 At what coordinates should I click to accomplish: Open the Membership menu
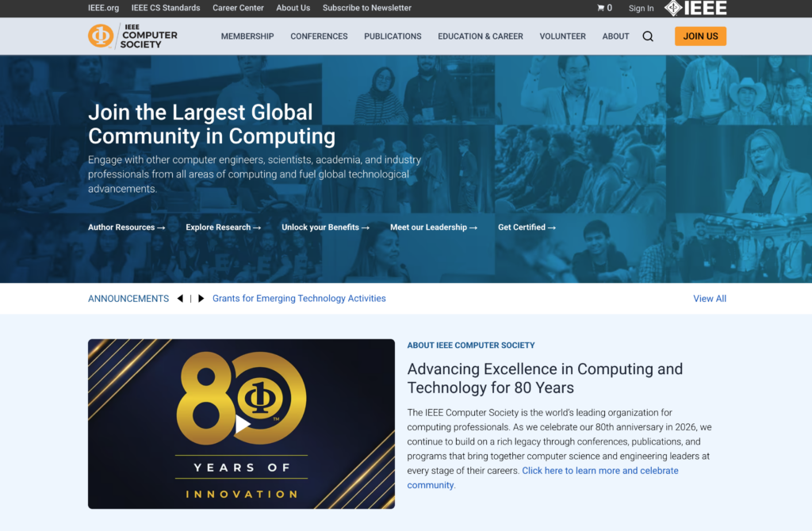pos(247,36)
